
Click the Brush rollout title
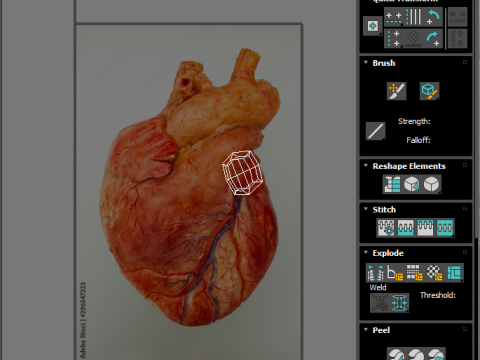click(x=384, y=63)
